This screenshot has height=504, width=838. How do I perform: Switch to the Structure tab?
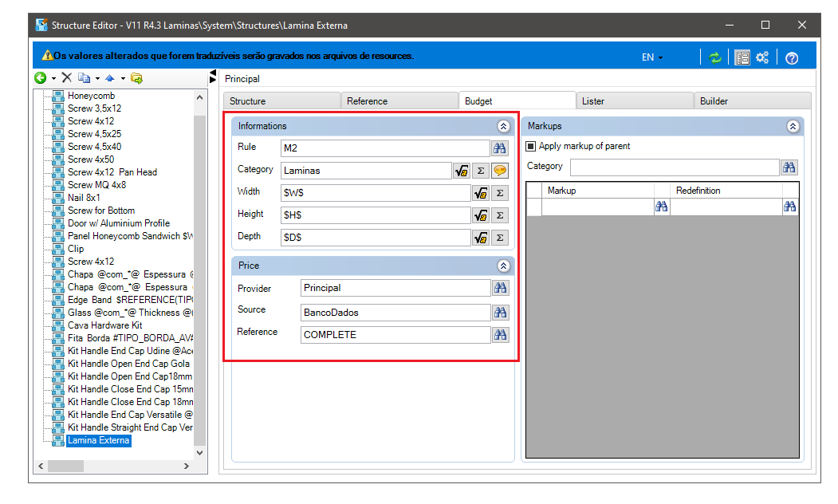tap(282, 101)
